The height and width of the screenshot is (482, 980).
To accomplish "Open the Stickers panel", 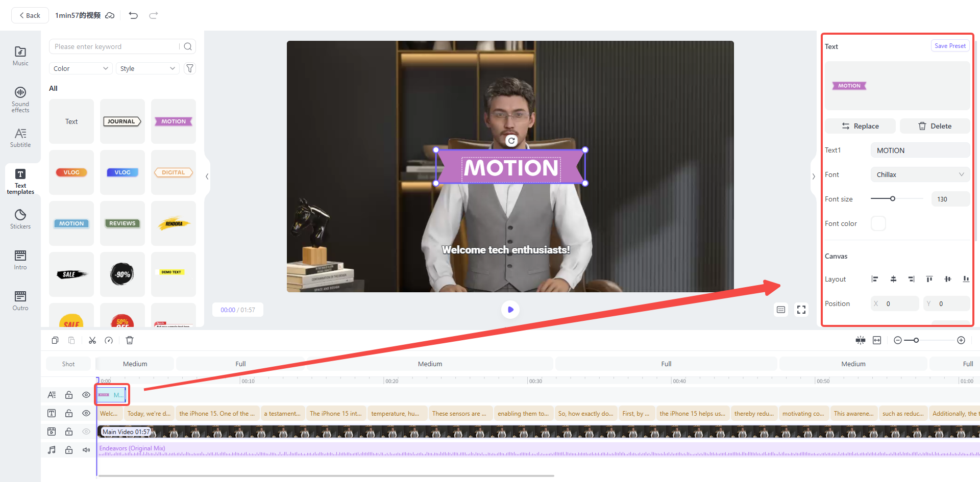I will click(20, 219).
